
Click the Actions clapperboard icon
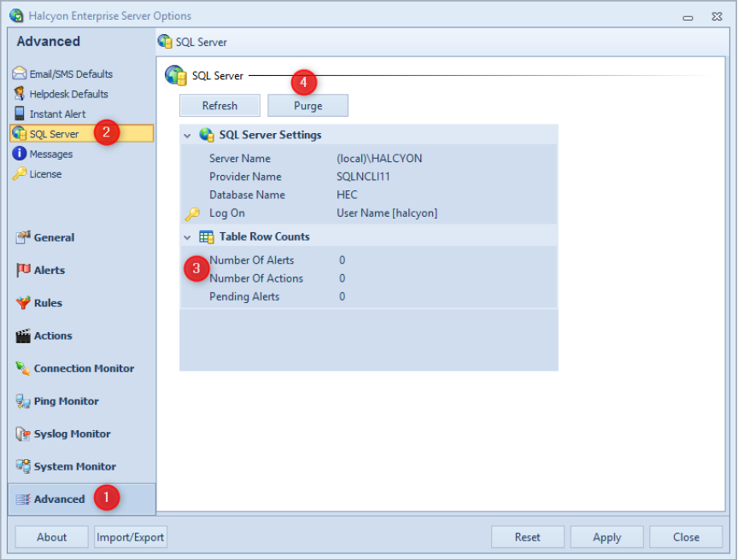23,336
